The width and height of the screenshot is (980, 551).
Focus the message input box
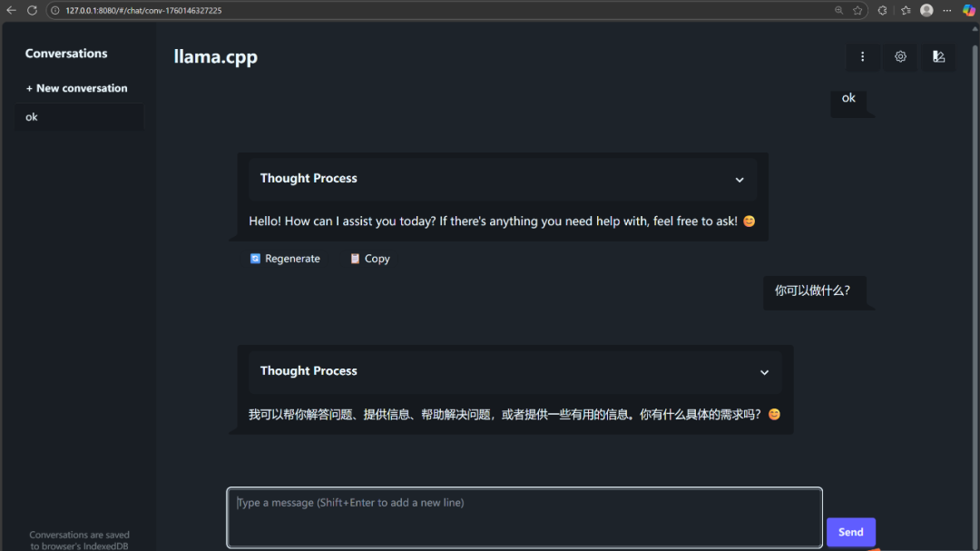(524, 517)
